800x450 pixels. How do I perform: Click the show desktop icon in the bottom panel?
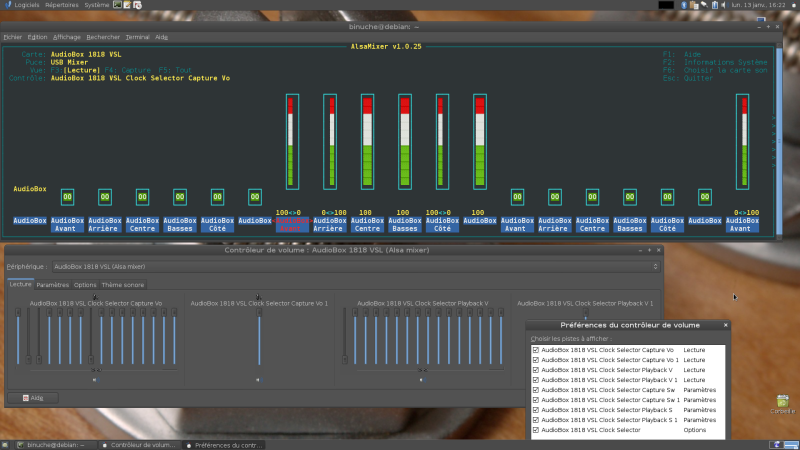point(5,445)
